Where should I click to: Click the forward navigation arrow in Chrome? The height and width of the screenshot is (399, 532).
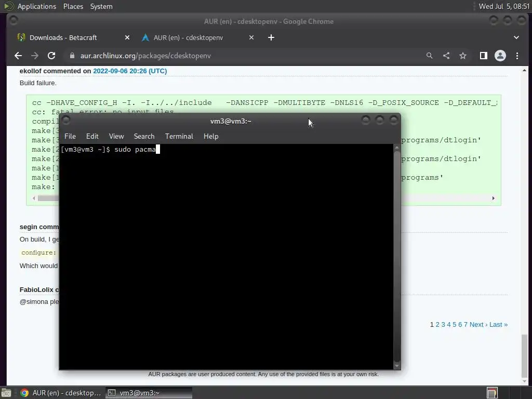point(35,56)
